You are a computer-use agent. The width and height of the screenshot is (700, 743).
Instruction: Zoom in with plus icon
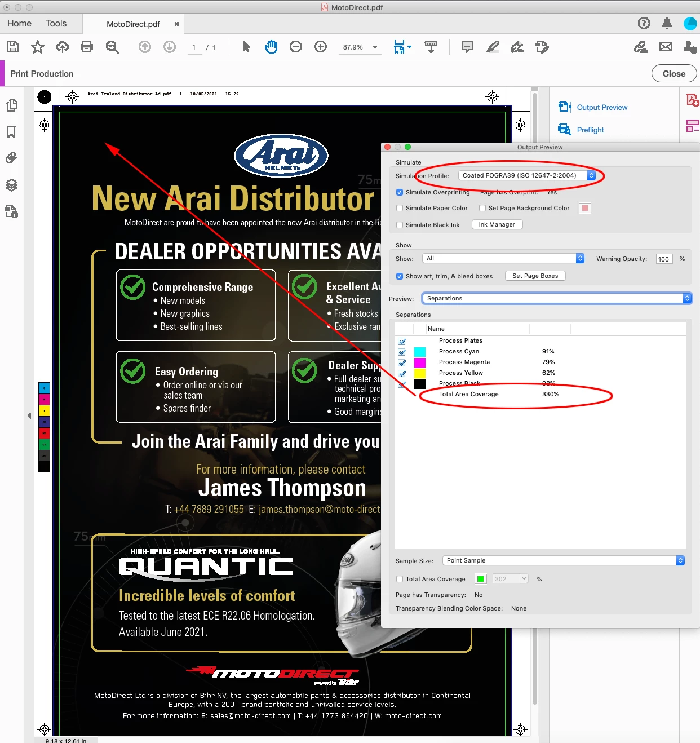pos(321,47)
